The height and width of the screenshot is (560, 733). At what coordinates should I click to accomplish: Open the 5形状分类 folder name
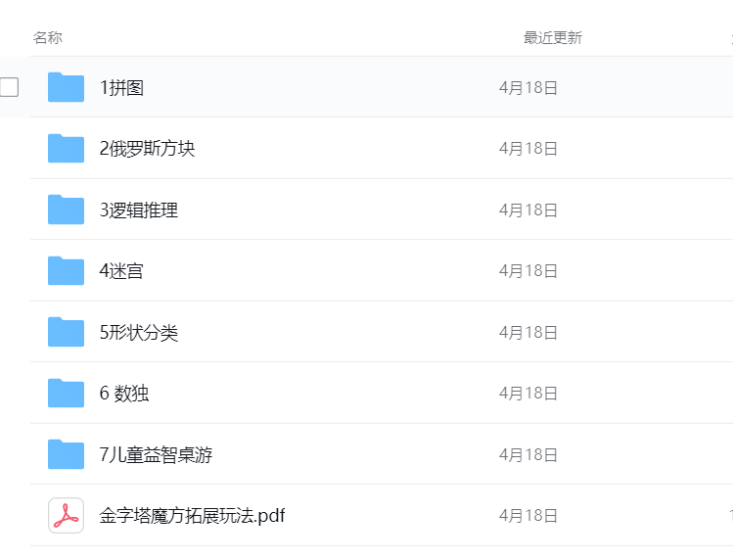[x=139, y=332]
